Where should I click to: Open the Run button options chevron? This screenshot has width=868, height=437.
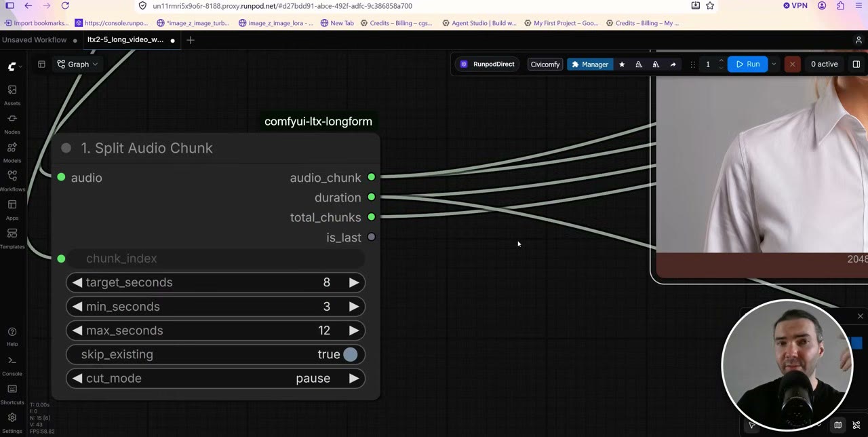774,64
